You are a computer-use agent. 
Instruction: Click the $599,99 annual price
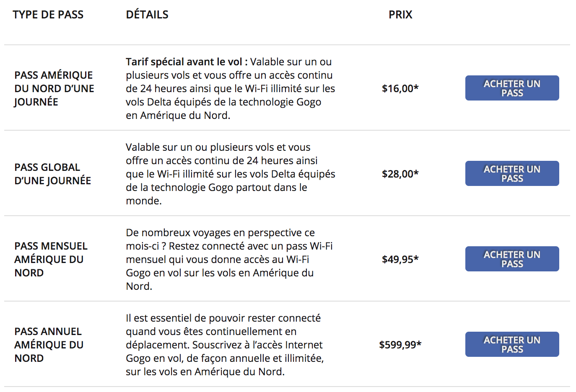[400, 345]
